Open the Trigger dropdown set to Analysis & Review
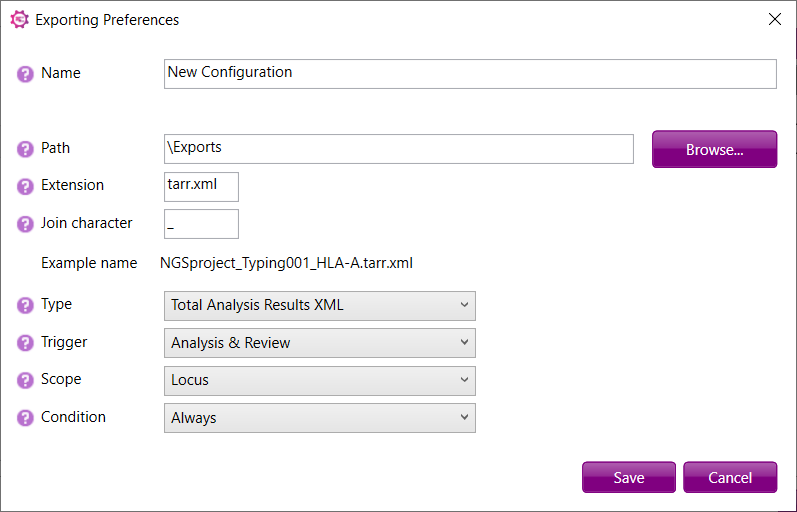This screenshot has height=512, width=797. pos(320,343)
